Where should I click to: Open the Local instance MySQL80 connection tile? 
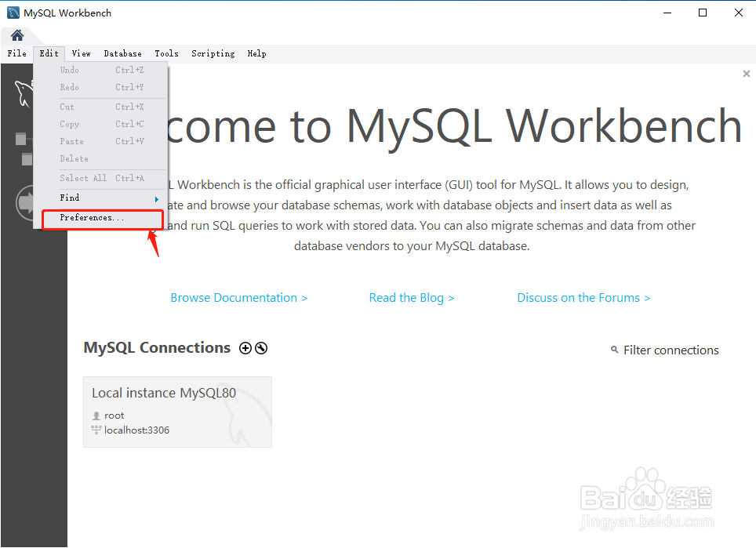click(x=177, y=412)
